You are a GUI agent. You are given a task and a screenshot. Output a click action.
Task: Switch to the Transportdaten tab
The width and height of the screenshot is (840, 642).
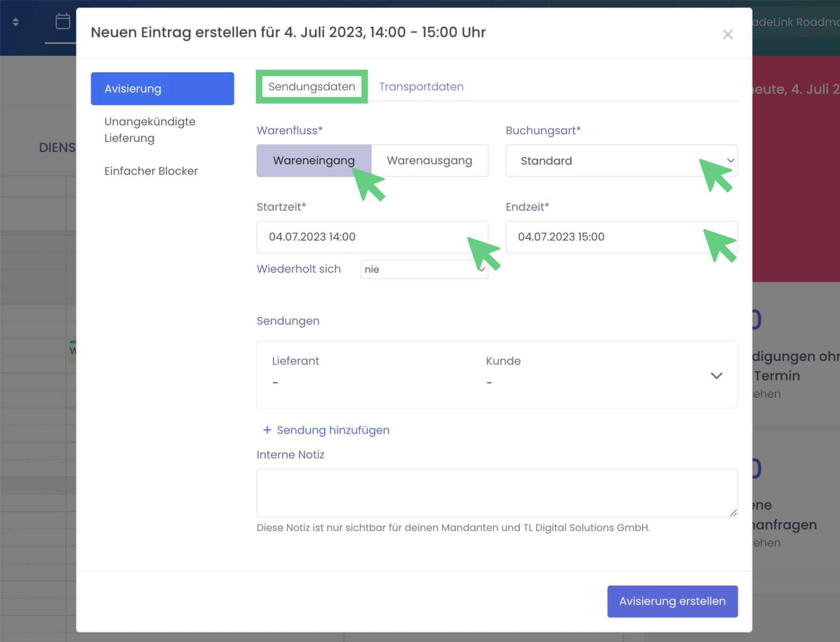421,87
